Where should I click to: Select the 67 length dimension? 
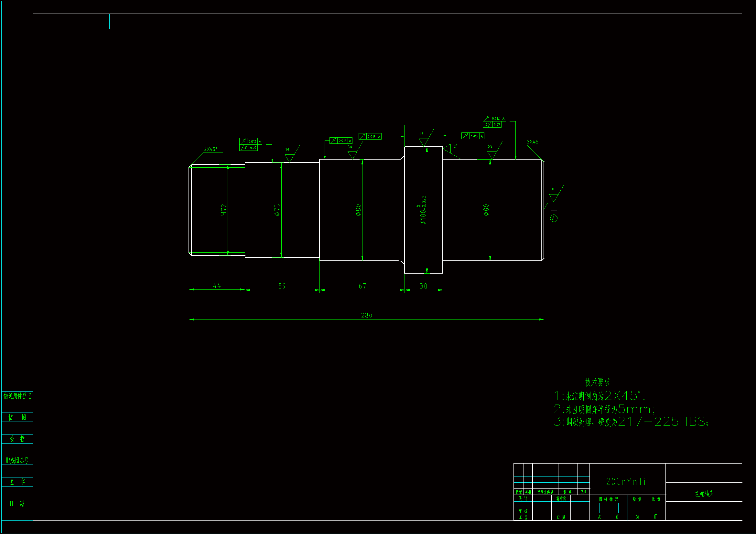(x=362, y=286)
